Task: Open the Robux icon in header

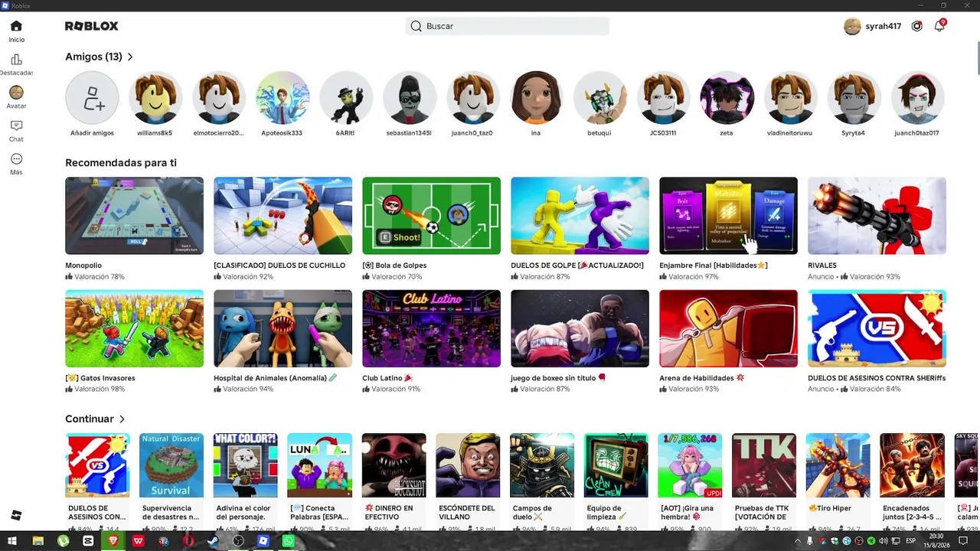Action: coord(917,26)
